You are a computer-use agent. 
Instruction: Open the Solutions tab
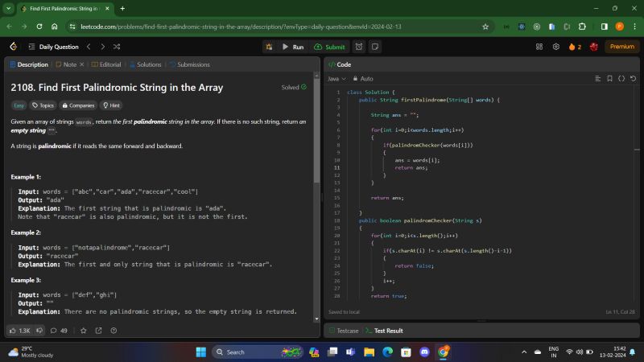(146, 64)
